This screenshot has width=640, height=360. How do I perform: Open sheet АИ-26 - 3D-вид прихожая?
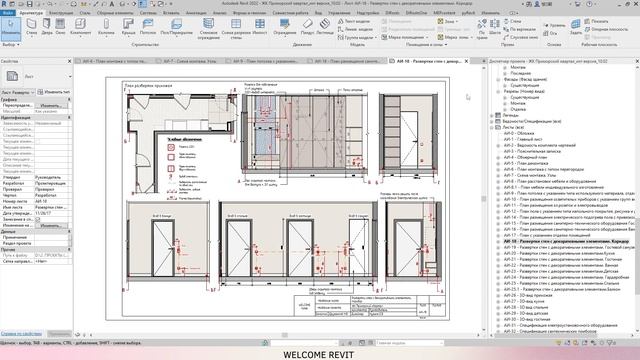coord(528,295)
